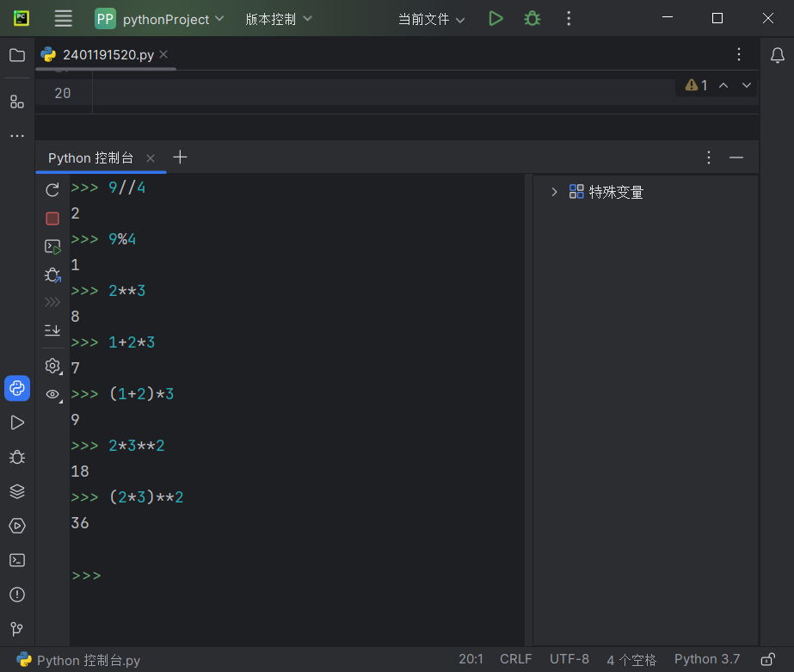Viewport: 794px width, 672px height.
Task: Add a new Python console tab
Action: click(180, 157)
